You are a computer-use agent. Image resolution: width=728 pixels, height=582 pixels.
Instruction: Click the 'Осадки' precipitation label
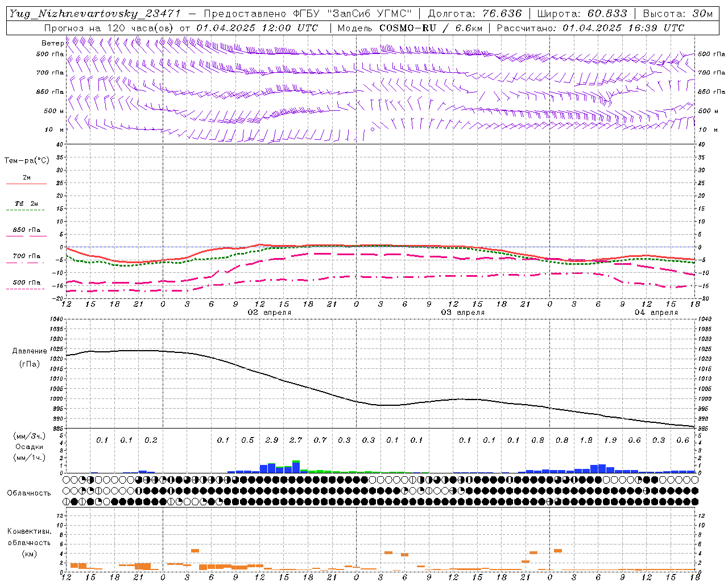[30, 447]
